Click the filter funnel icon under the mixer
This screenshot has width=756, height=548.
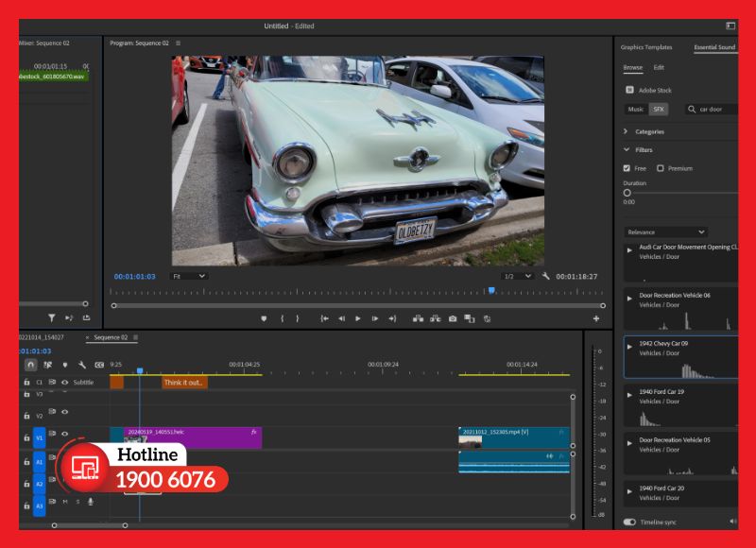coord(52,317)
